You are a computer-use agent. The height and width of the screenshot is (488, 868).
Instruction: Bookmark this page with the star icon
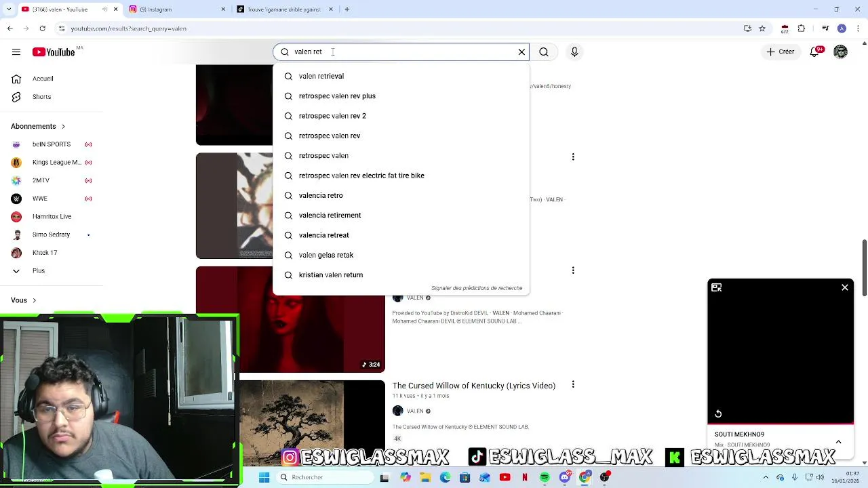(762, 28)
